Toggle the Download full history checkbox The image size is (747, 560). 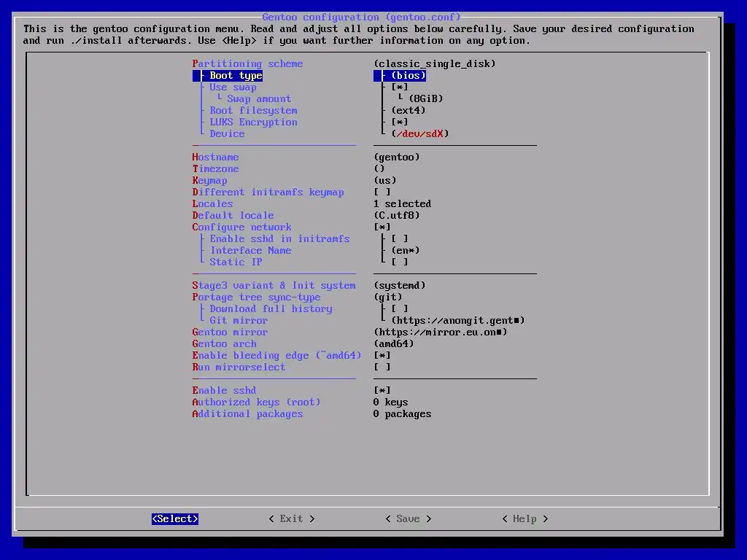(x=400, y=308)
